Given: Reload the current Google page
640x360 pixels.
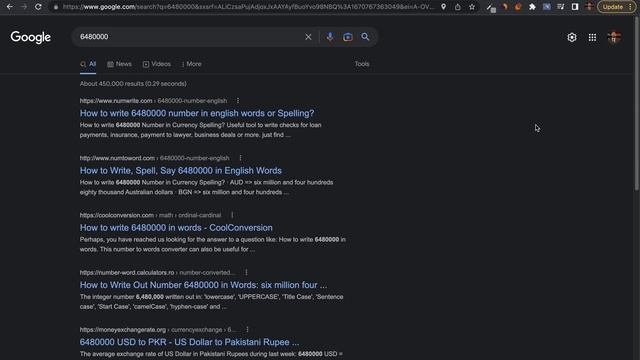Looking at the screenshot, I should [x=38, y=7].
